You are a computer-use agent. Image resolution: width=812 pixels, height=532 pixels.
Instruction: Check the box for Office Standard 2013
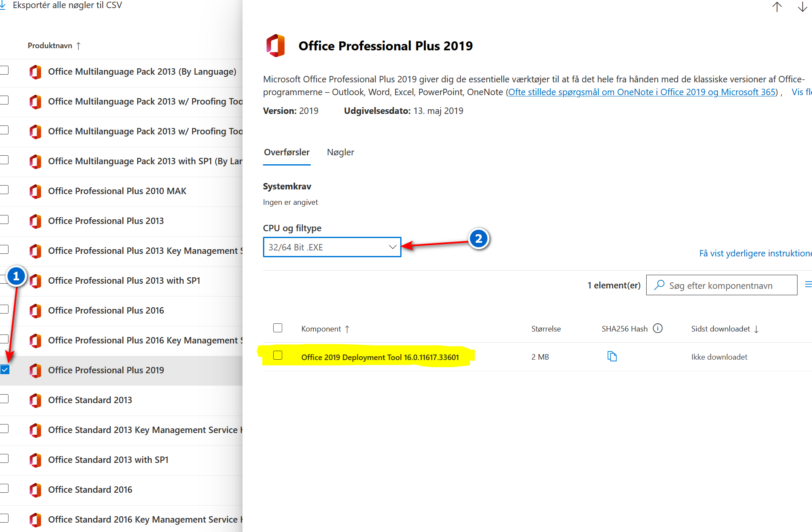click(4, 399)
